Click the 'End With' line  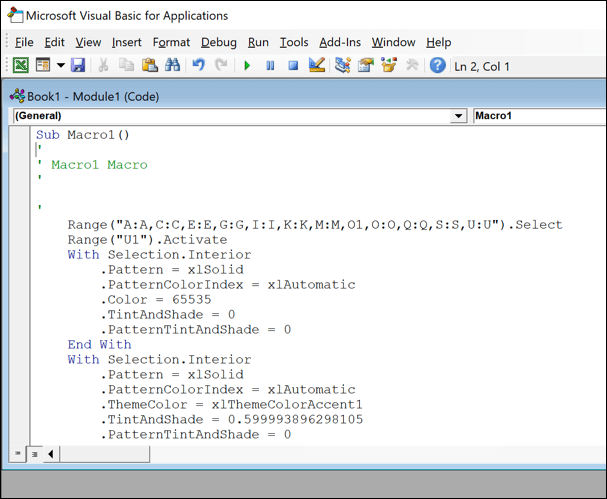tap(99, 345)
